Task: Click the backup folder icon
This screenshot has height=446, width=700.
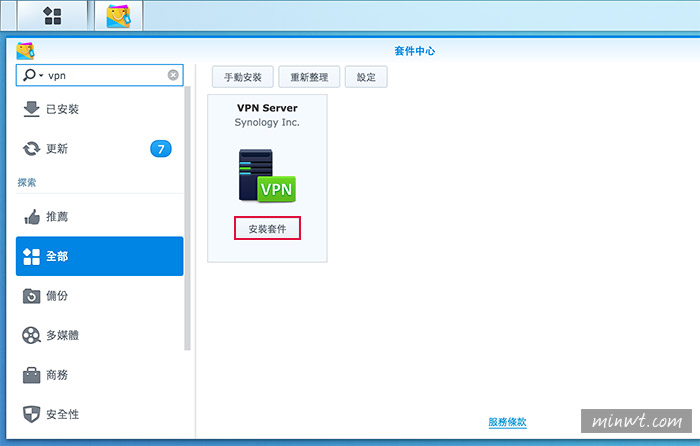Action: coord(31,296)
